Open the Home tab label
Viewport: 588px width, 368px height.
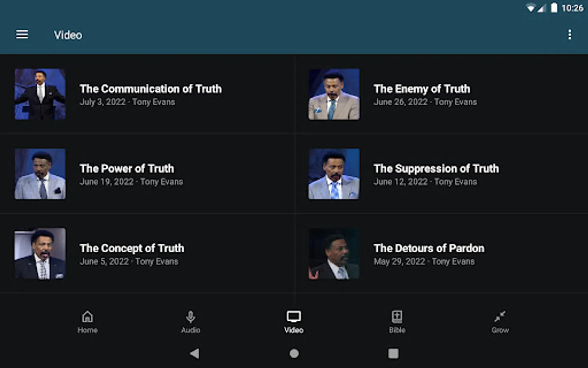click(87, 330)
